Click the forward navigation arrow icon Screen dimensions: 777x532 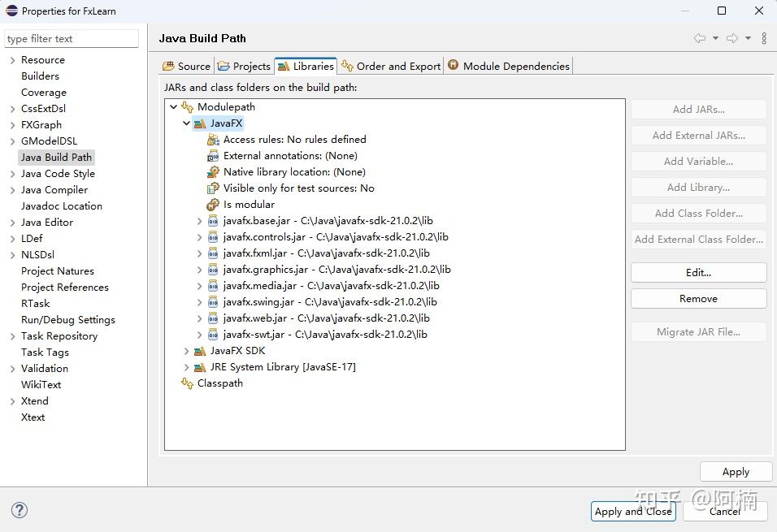[x=732, y=38]
